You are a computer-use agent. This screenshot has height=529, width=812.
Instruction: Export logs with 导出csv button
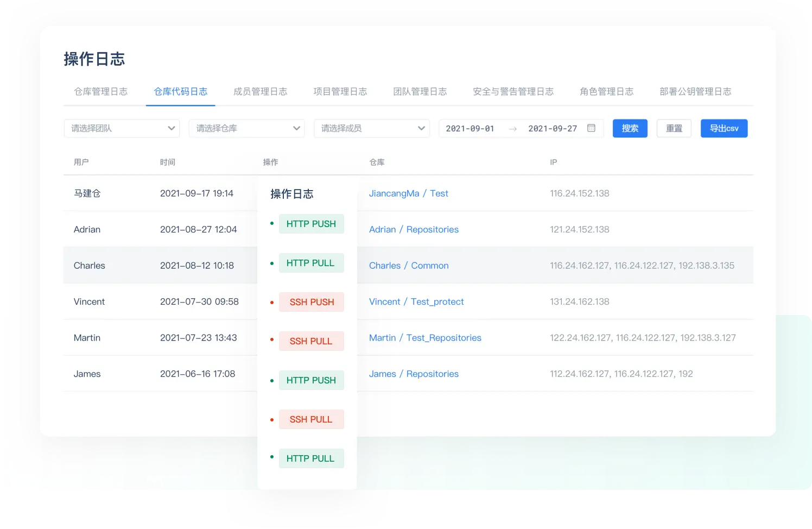[x=724, y=128]
